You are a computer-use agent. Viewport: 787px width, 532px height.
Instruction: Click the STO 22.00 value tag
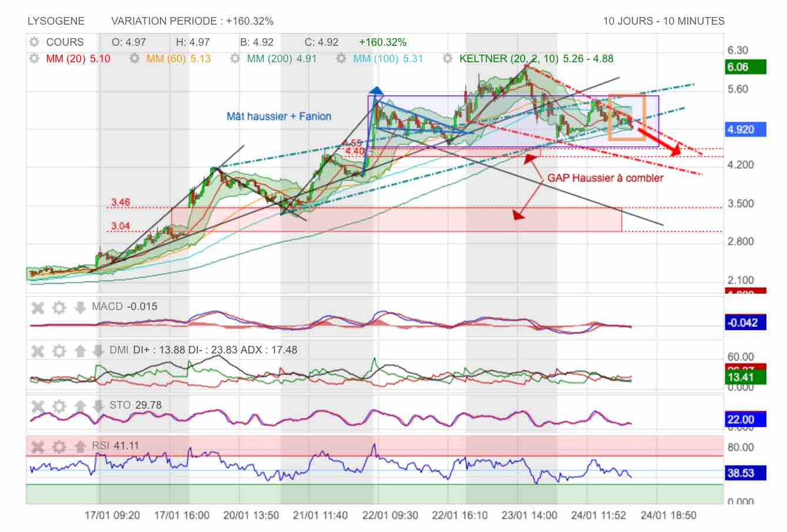pyautogui.click(x=746, y=419)
